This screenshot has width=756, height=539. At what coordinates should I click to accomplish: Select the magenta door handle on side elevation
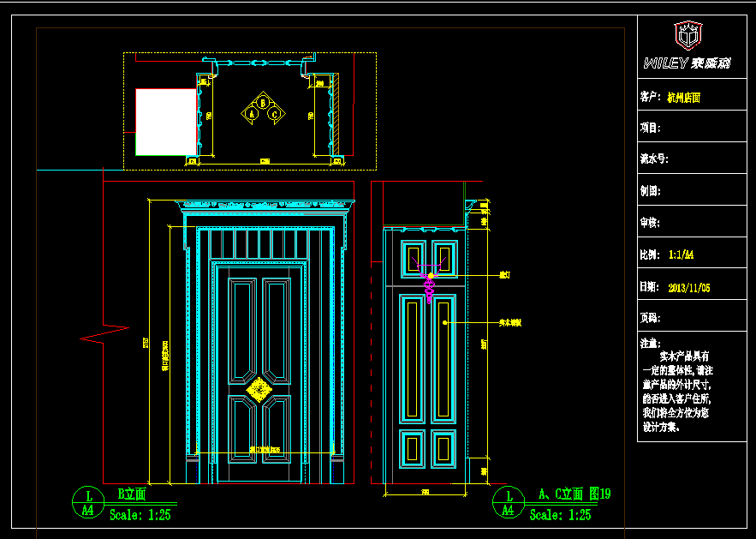click(x=430, y=285)
